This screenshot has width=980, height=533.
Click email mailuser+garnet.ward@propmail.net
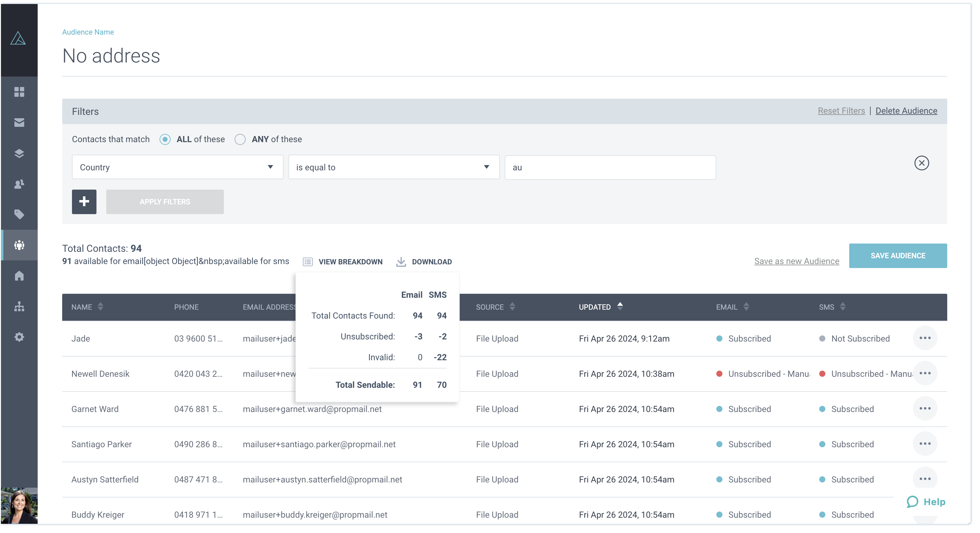pos(312,409)
